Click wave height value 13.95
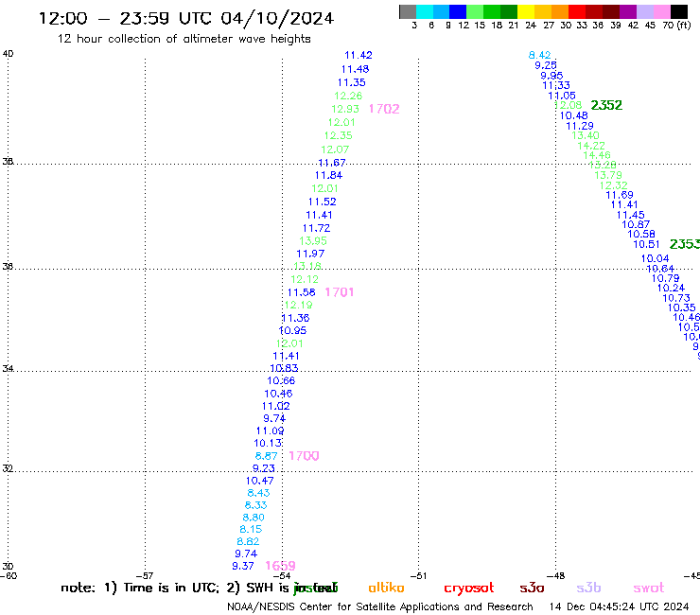Image resolution: width=700 pixels, height=615 pixels. click(313, 241)
